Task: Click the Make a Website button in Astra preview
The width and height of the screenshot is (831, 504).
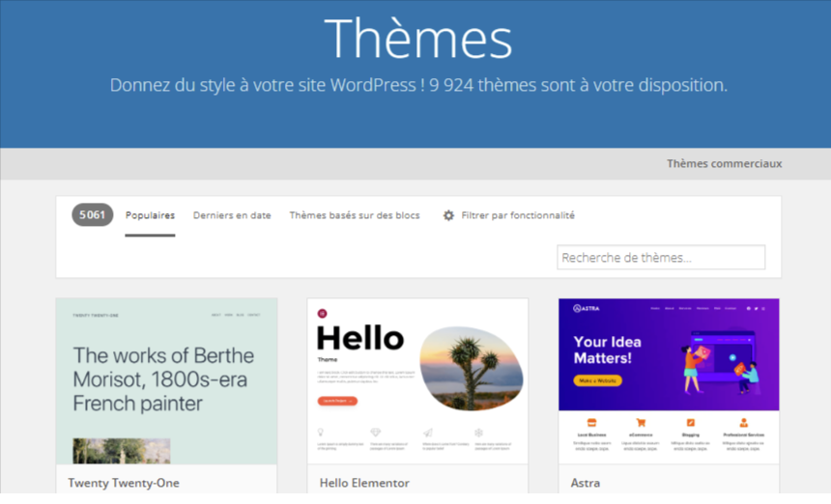Action: click(x=597, y=380)
